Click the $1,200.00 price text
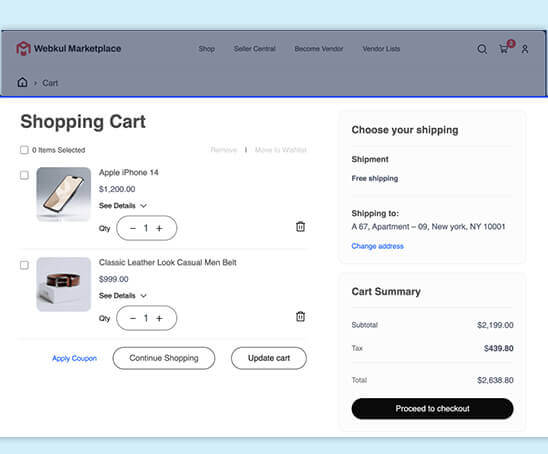The width and height of the screenshot is (548, 454). (x=117, y=189)
